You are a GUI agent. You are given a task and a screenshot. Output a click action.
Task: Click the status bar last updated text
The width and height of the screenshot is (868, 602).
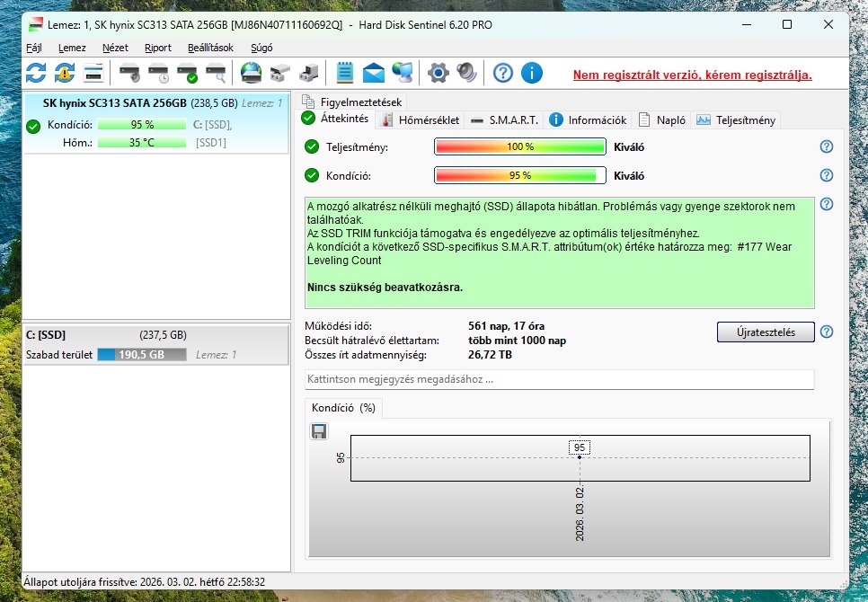pyautogui.click(x=145, y=582)
